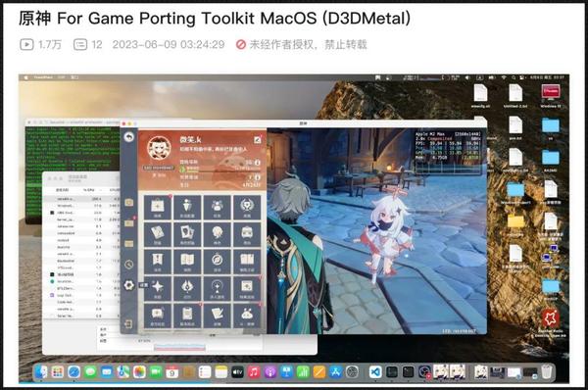Open the Shop tile with gift bag icon
This screenshot has width=588, height=390.
pos(158,208)
